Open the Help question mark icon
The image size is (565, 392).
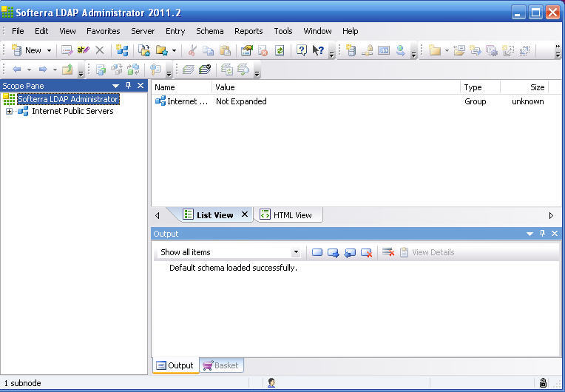pos(301,50)
